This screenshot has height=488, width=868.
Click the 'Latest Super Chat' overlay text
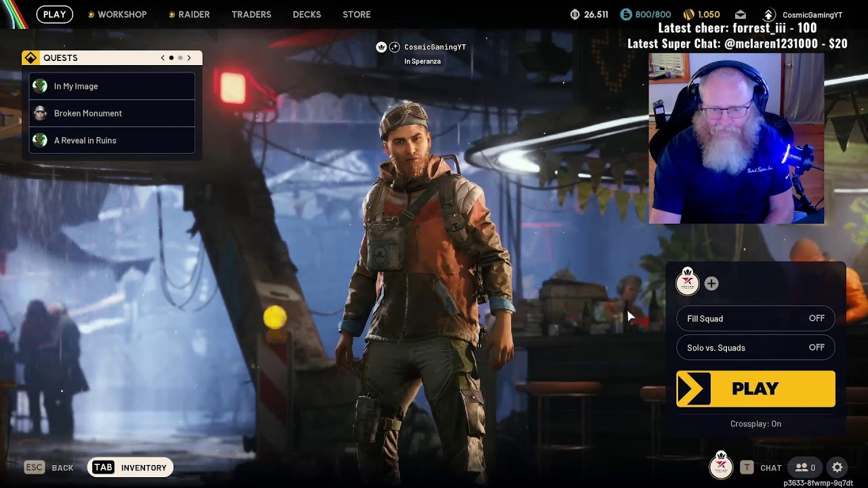tap(738, 43)
